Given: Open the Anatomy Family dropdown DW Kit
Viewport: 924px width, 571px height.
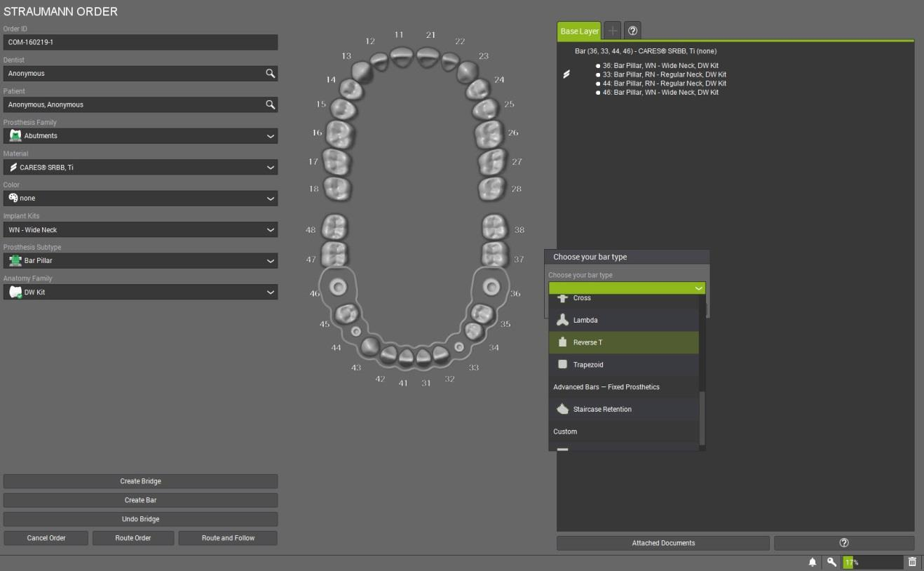Looking at the screenshot, I should (140, 292).
